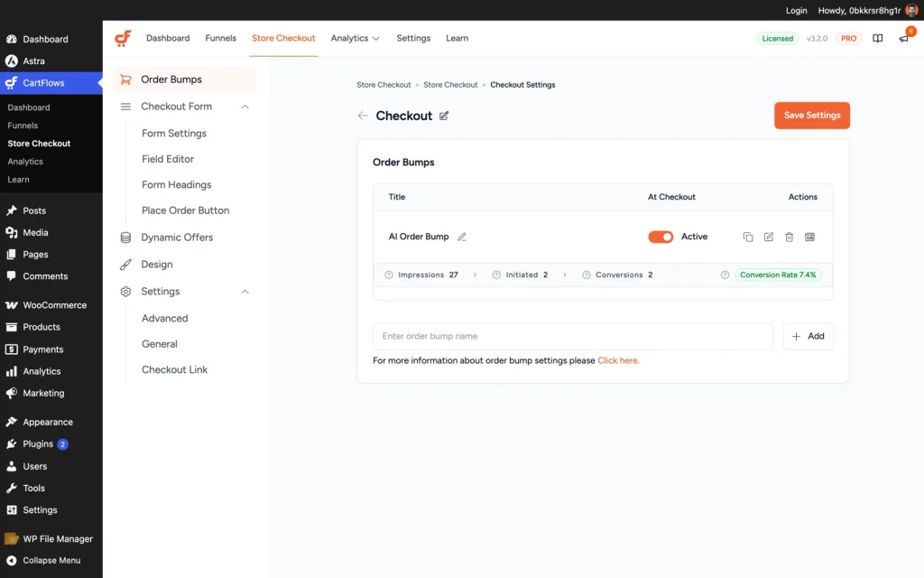Click the Initiated help icon
The image size is (924, 578).
[496, 275]
